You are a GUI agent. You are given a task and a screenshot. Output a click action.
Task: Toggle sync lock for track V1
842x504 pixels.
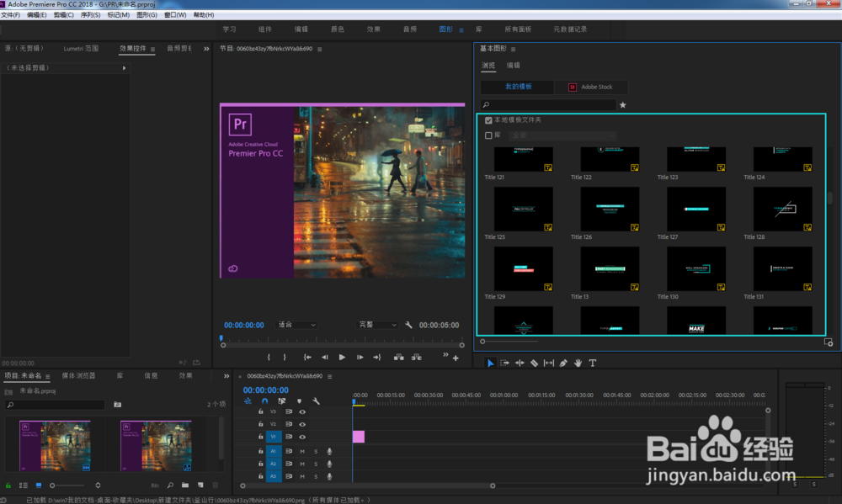click(289, 437)
